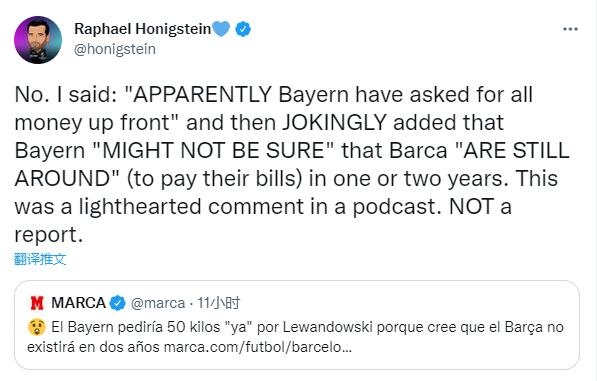Click the word JOKINGLY in the tweet body
597x381 pixels.
pyautogui.click(x=334, y=123)
